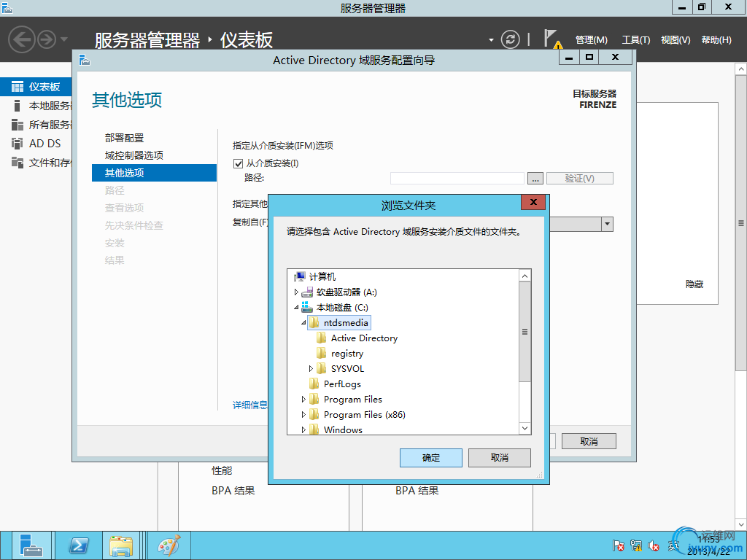The height and width of the screenshot is (560, 747).
Task: Click the Action Center flag tray icon
Action: coord(619,545)
